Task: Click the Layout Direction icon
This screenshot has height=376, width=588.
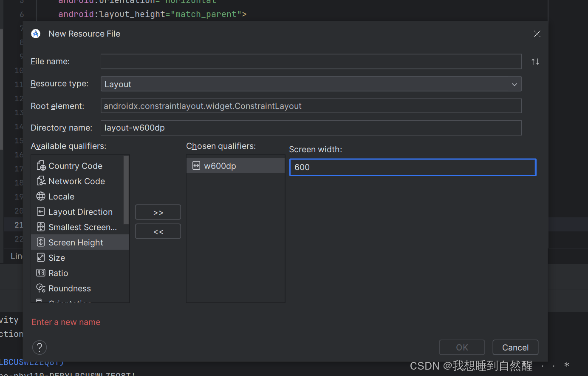Action: pos(41,211)
